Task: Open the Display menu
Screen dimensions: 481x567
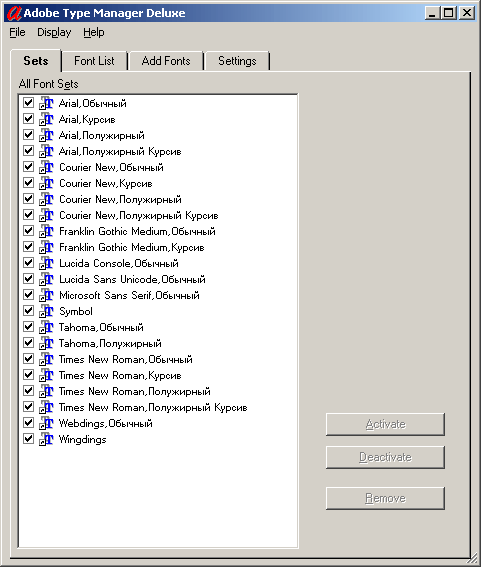Action: point(54,33)
